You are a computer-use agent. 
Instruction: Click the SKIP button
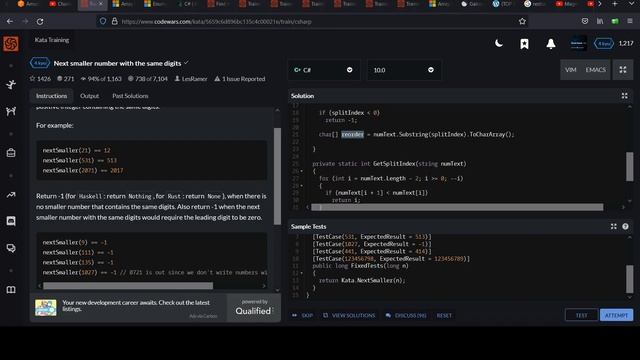click(x=303, y=316)
